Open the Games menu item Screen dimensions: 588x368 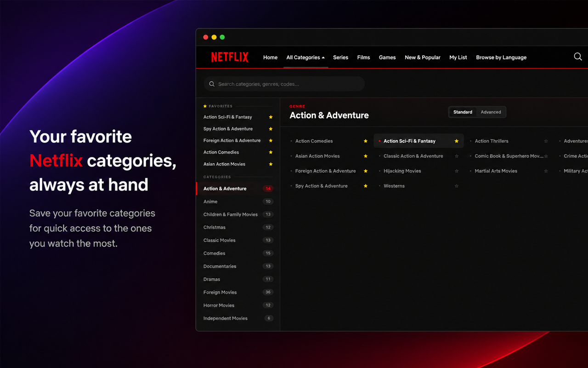point(387,57)
